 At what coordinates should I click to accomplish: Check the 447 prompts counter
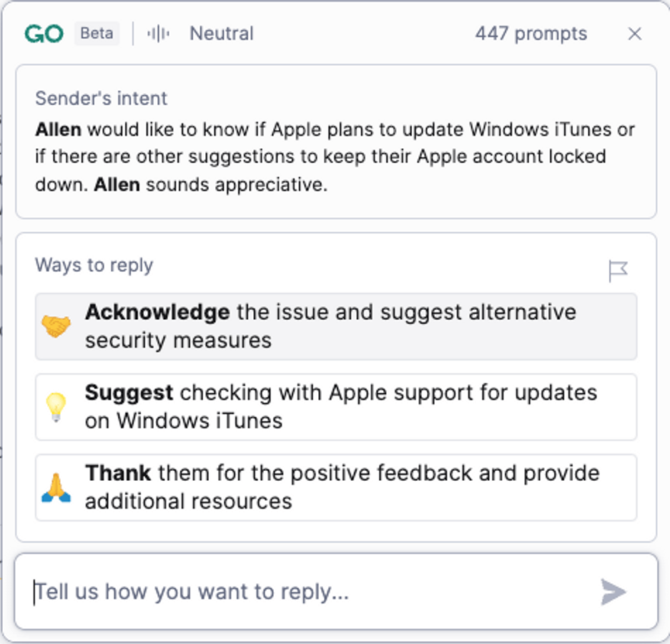[531, 34]
